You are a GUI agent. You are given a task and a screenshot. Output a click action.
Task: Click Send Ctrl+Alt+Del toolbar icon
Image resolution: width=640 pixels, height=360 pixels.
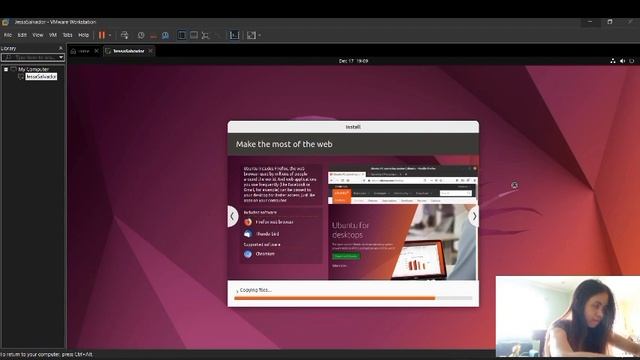(124, 35)
